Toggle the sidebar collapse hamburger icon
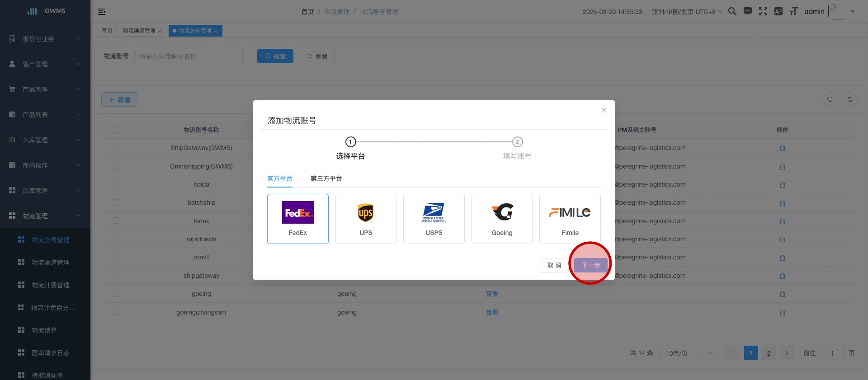This screenshot has height=380, width=868. (102, 12)
